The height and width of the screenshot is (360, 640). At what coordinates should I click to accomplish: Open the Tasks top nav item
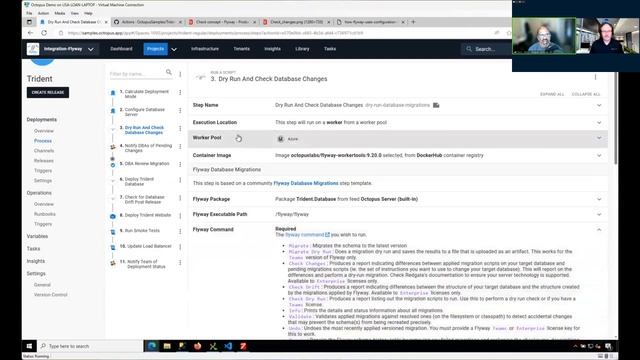tap(330, 49)
